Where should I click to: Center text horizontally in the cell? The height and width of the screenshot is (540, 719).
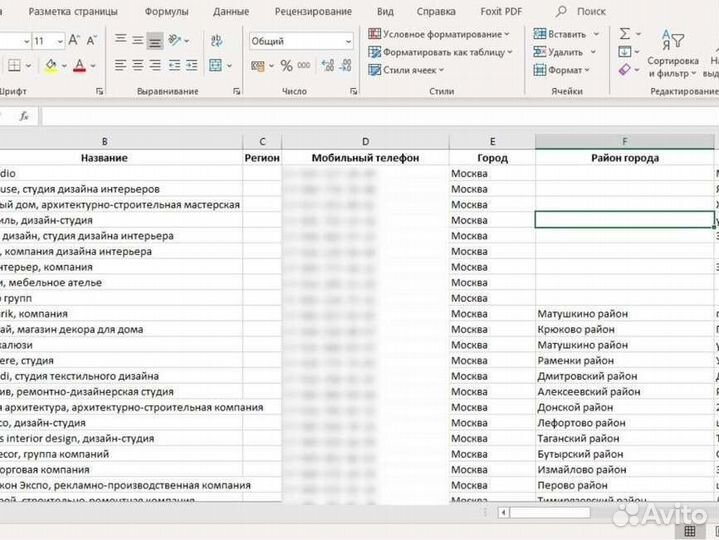(x=138, y=65)
